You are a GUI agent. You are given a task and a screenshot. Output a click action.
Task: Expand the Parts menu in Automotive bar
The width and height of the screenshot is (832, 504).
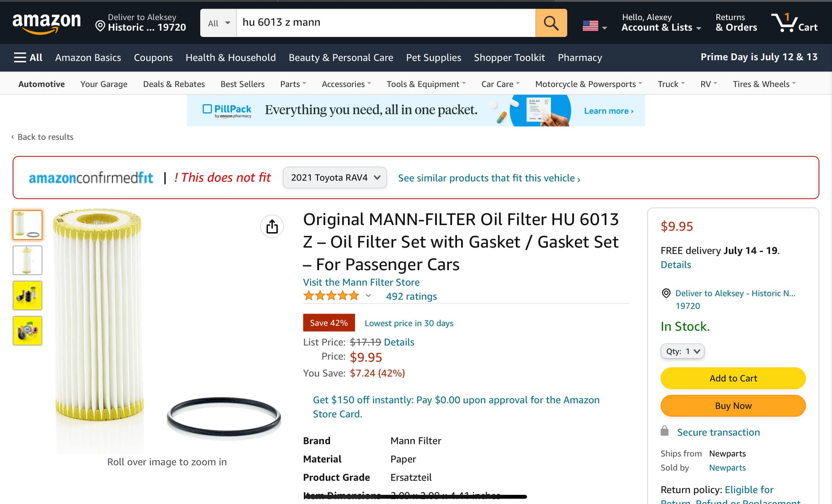293,84
